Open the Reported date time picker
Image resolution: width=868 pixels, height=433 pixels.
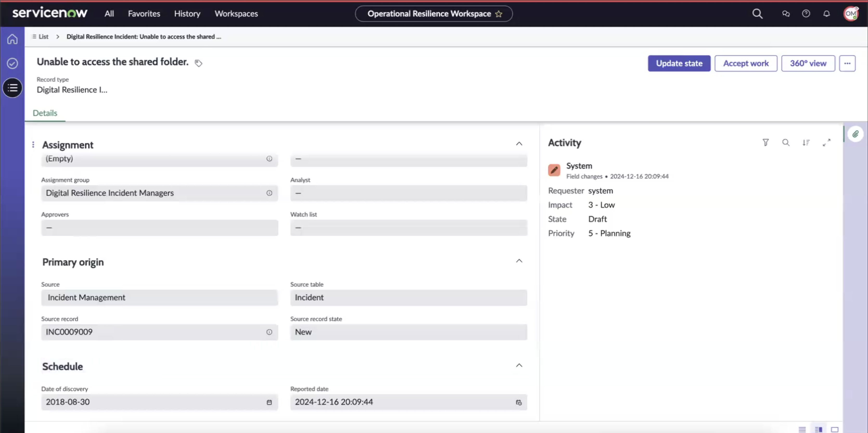(x=519, y=402)
